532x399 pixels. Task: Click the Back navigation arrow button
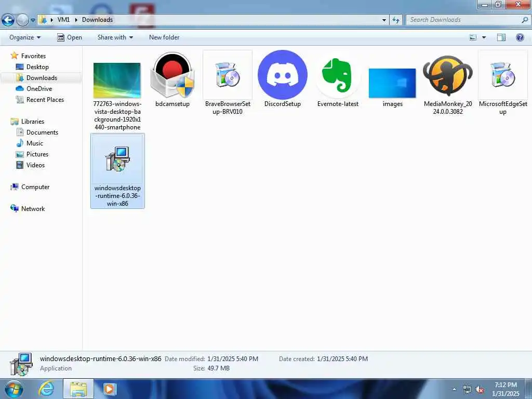[x=8, y=20]
